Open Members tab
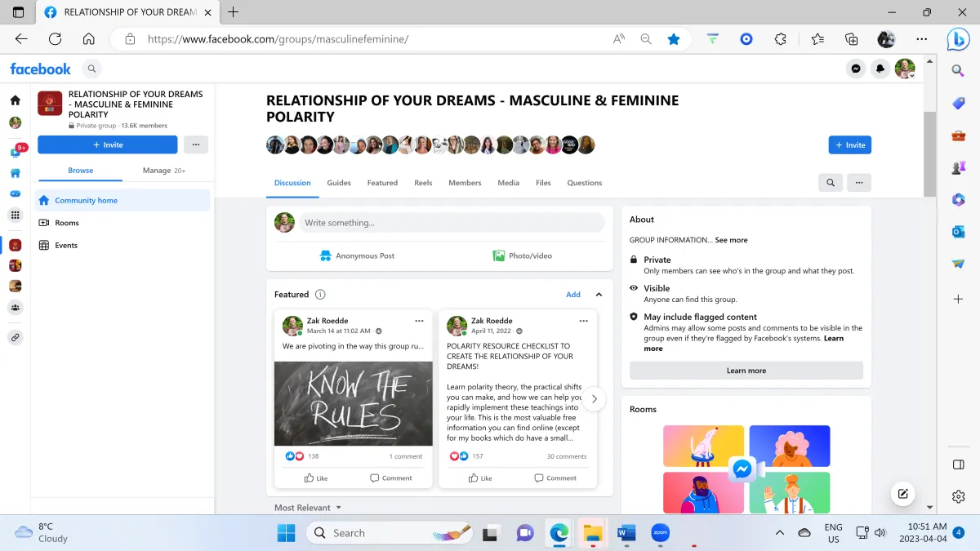This screenshot has height=551, width=980. tap(465, 183)
